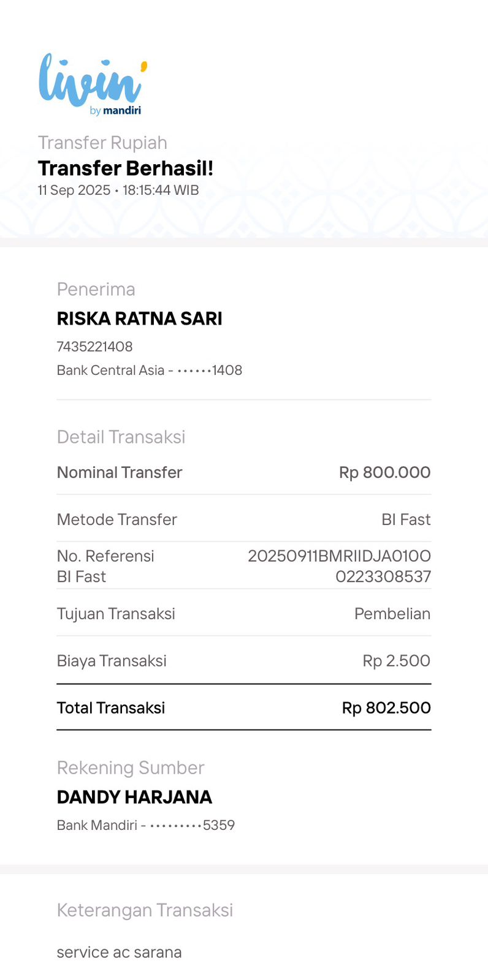Screen dimensions: 488x980
Task: Click the Tujuan Transaksi label
Action: tap(116, 614)
